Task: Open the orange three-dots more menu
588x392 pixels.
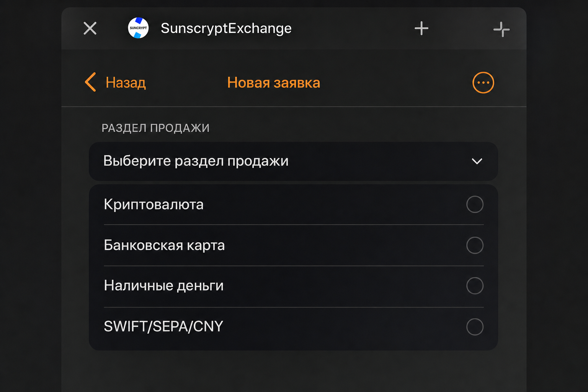Action: (x=483, y=82)
